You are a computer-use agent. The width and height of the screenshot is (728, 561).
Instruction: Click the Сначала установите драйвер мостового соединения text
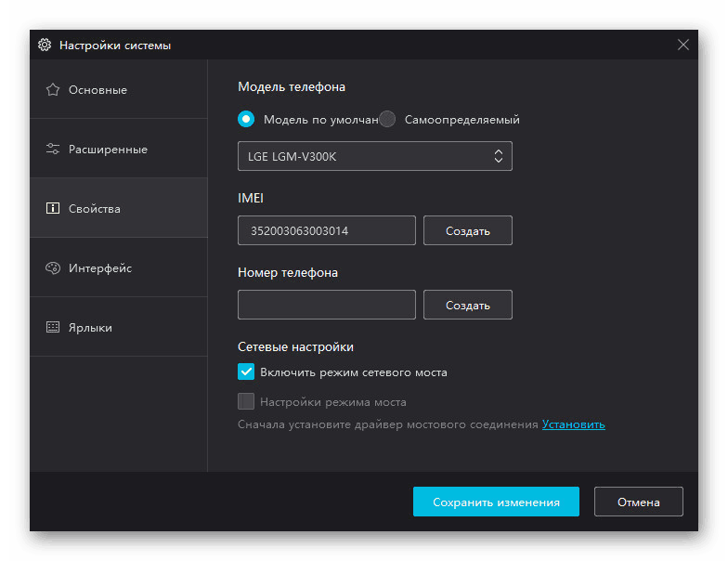(388, 424)
